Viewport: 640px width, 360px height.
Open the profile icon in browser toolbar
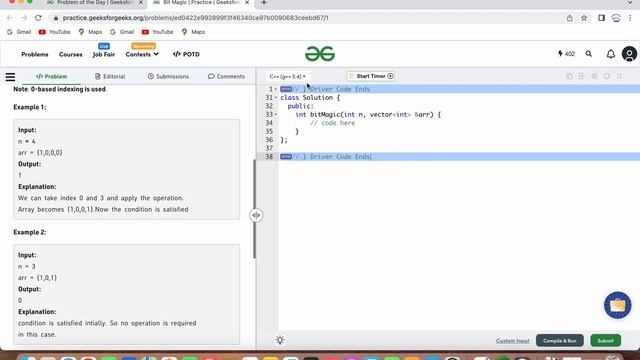point(616,18)
